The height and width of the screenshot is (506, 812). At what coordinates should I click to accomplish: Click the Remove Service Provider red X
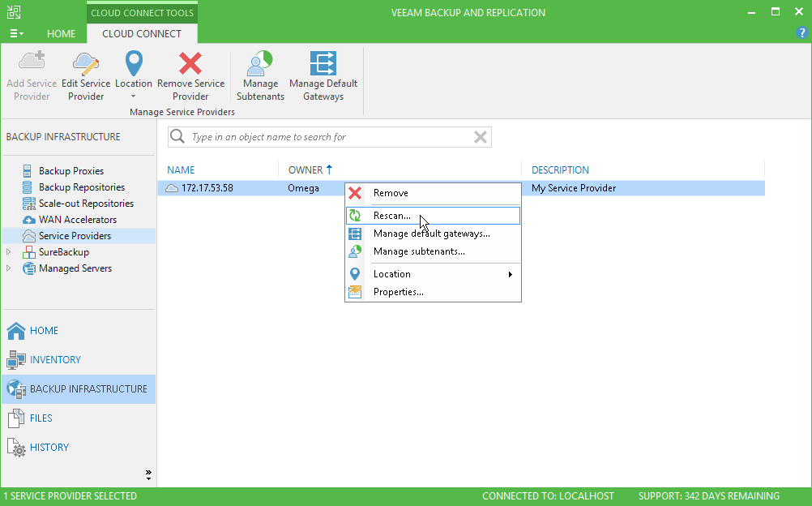190,63
